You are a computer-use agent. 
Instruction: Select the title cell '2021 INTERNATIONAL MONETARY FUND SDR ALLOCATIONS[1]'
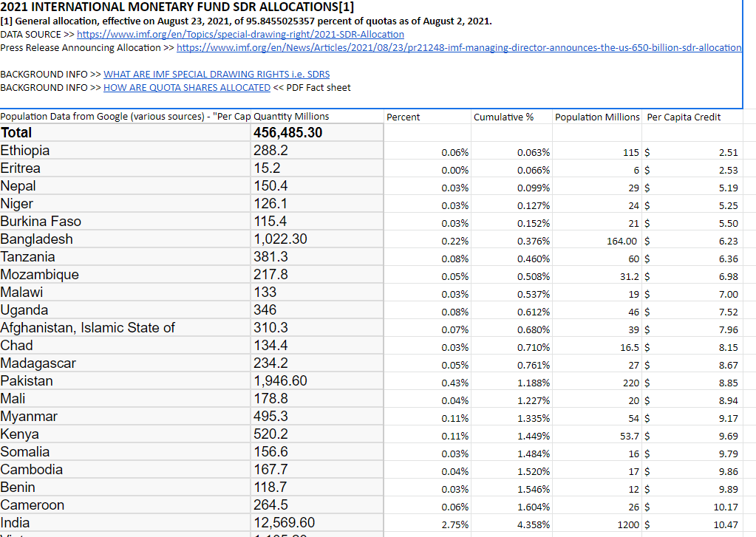pyautogui.click(x=177, y=7)
